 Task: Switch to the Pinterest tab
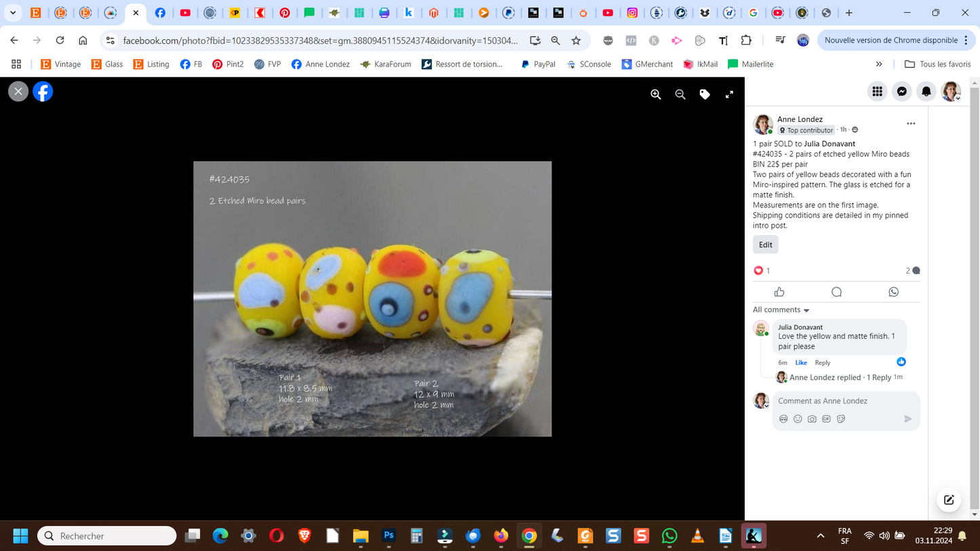pyautogui.click(x=285, y=13)
